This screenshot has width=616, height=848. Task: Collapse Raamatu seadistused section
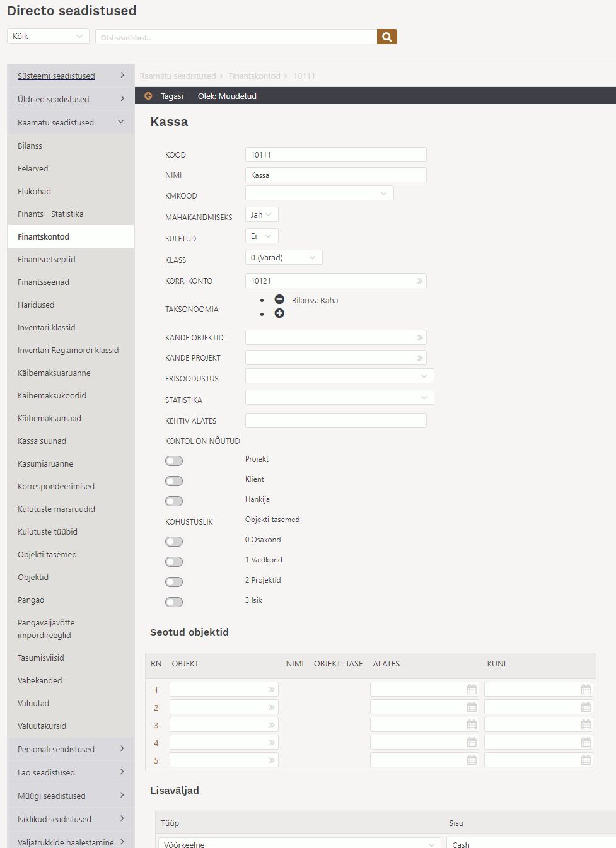tap(71, 122)
